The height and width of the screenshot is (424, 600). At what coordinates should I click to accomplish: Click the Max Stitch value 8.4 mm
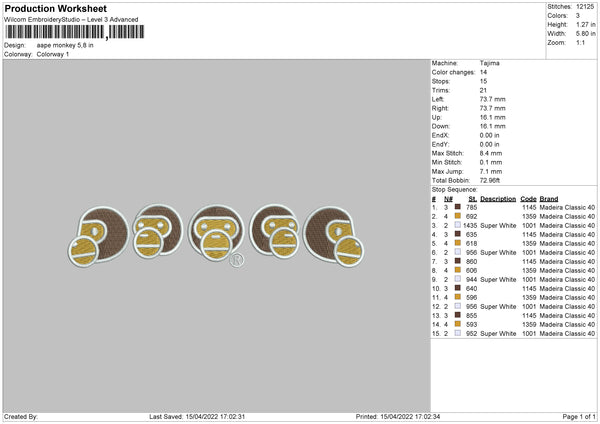pos(491,153)
